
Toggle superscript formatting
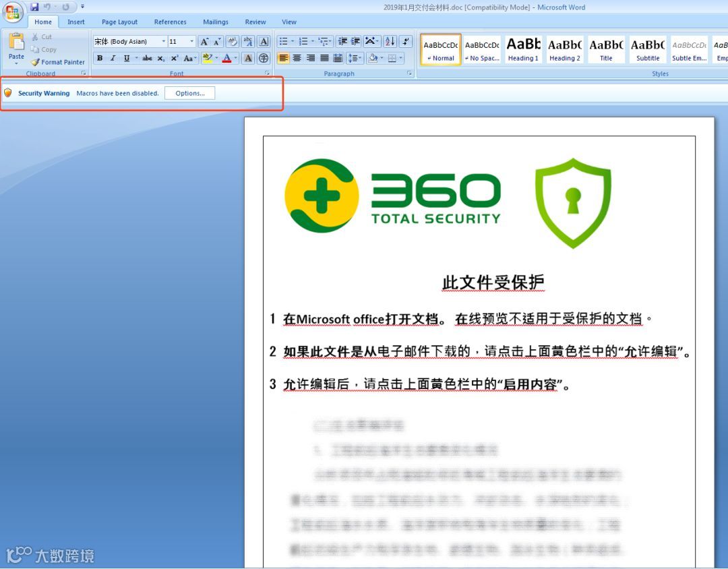(x=174, y=58)
